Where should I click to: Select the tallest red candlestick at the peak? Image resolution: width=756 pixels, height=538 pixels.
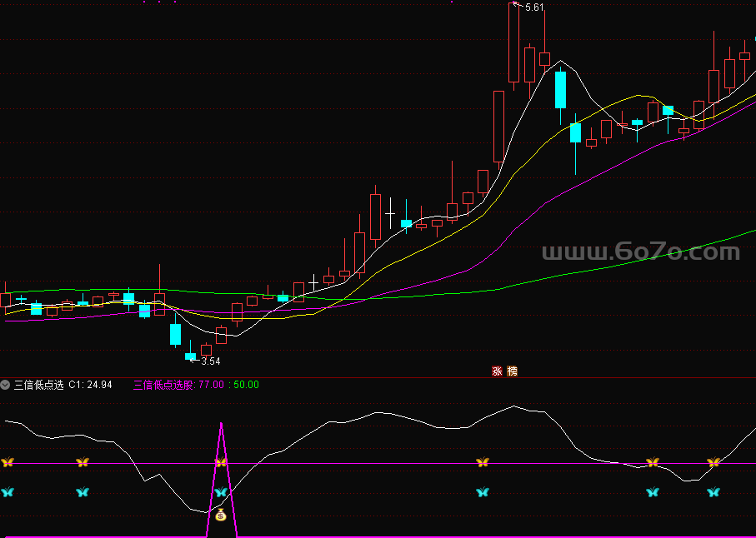(514, 43)
